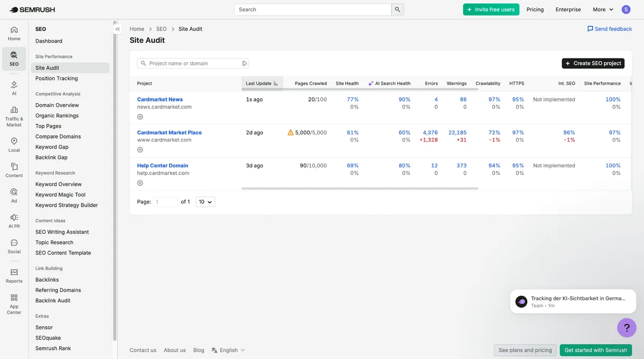Open the Cardmarket News project link
This screenshot has height=359, width=644.
(x=160, y=99)
